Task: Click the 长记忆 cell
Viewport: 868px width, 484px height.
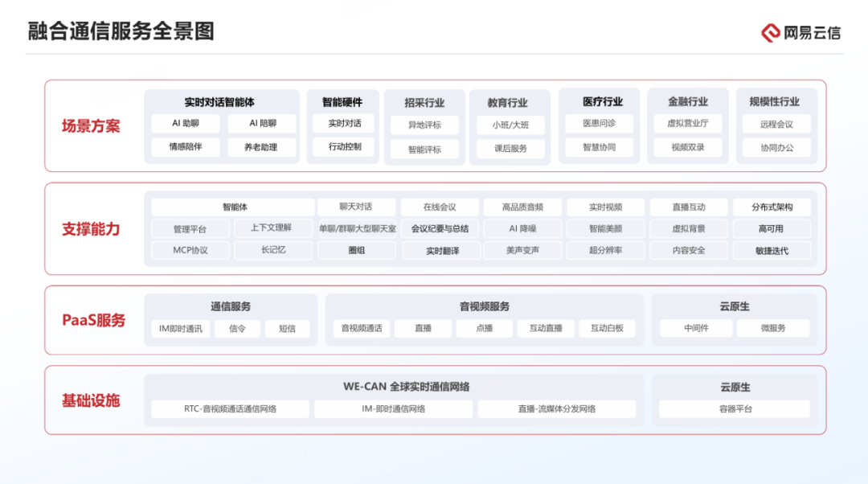Action: click(x=273, y=250)
